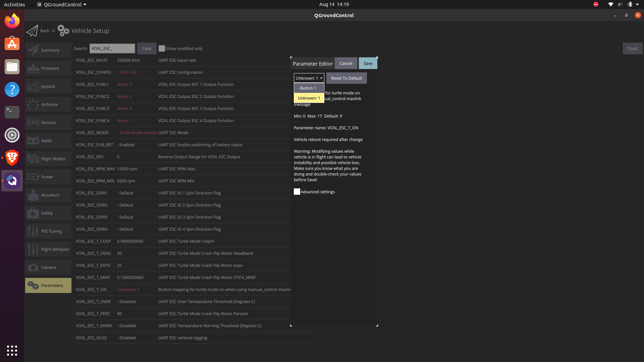644x362 pixels.
Task: Click Save in Parameter Editor
Action: 368,63
